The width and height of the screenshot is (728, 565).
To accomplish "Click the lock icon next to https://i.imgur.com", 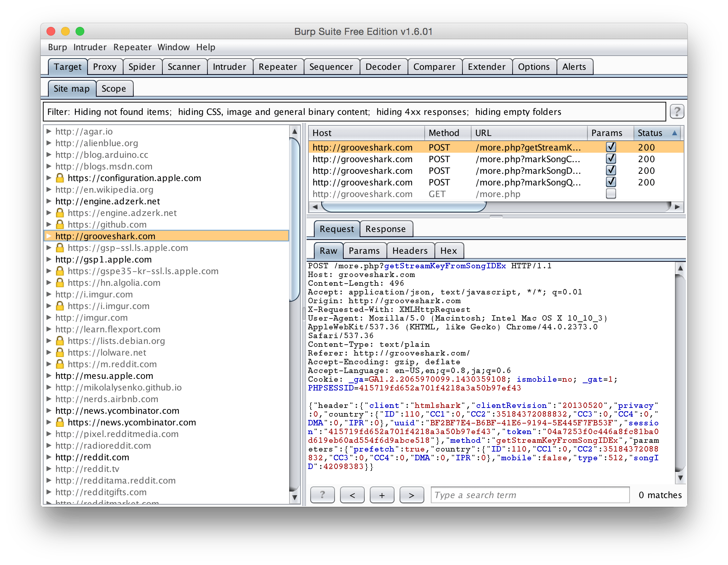I will point(60,306).
